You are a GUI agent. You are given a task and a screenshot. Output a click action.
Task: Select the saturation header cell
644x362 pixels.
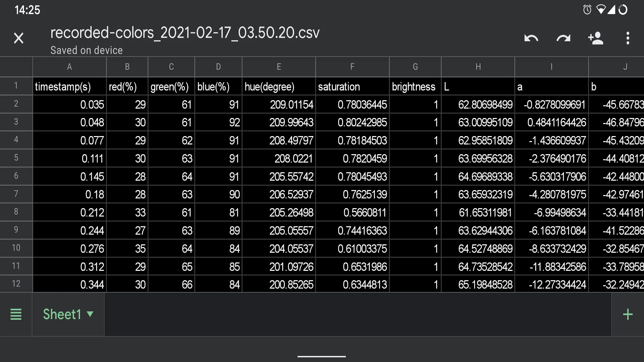[352, 86]
